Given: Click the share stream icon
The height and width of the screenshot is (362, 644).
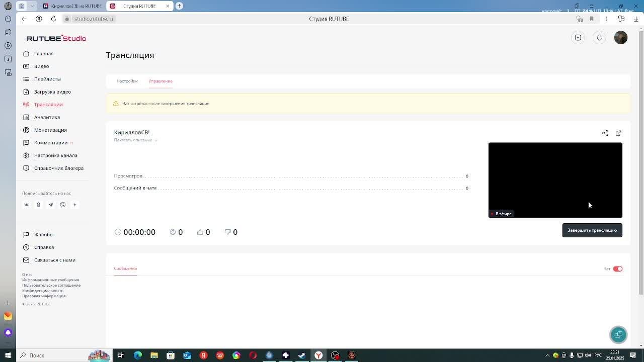Looking at the screenshot, I should tap(605, 133).
